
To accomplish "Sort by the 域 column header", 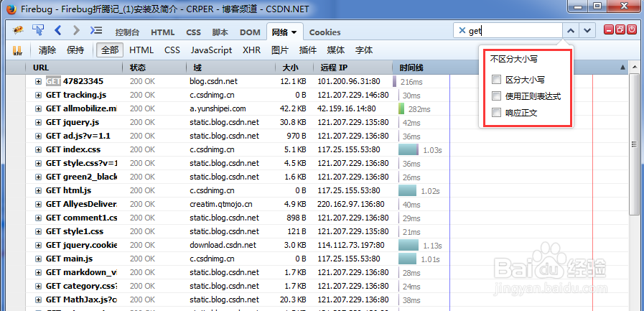I will pyautogui.click(x=231, y=68).
